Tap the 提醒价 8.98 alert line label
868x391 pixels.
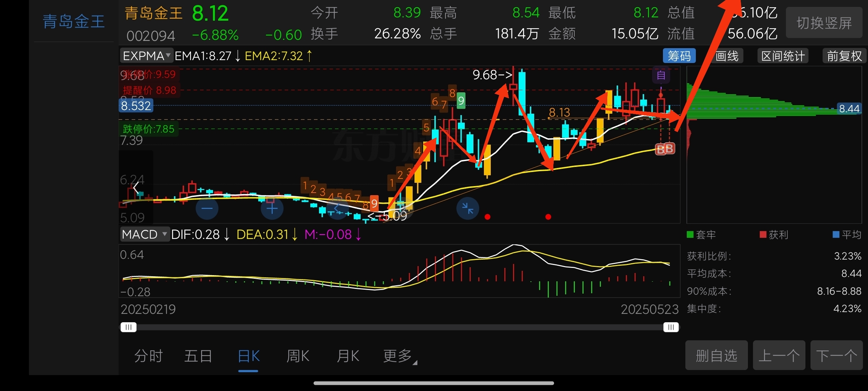149,90
